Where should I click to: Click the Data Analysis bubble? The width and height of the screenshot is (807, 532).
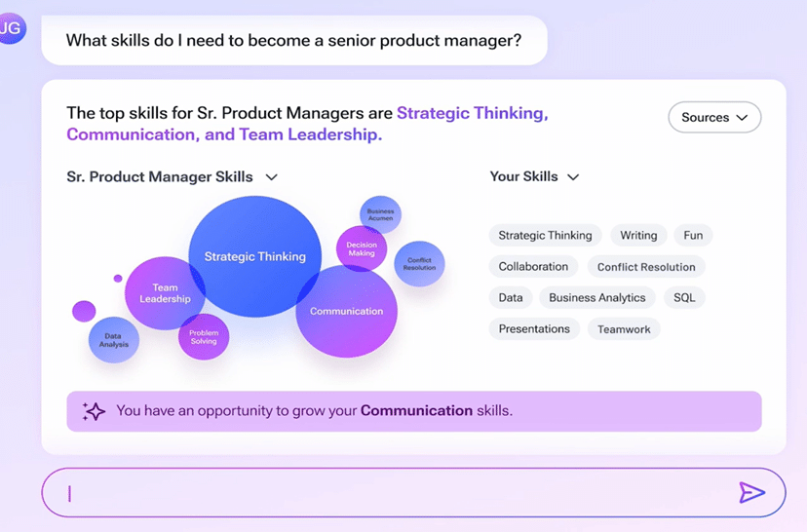click(x=114, y=340)
